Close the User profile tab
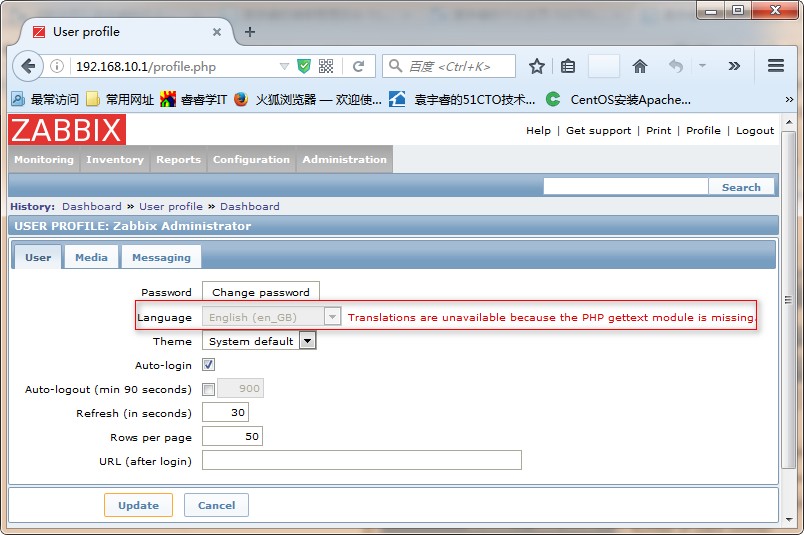Viewport: 804px width, 535px height. click(x=217, y=32)
